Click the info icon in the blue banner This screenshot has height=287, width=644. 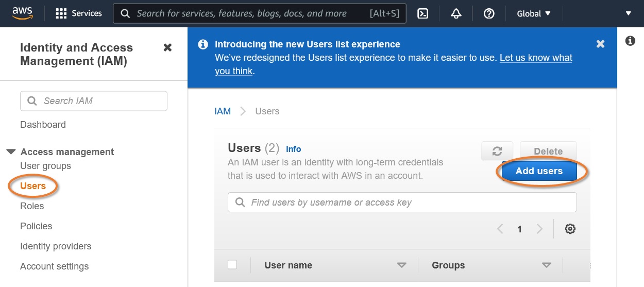click(204, 44)
